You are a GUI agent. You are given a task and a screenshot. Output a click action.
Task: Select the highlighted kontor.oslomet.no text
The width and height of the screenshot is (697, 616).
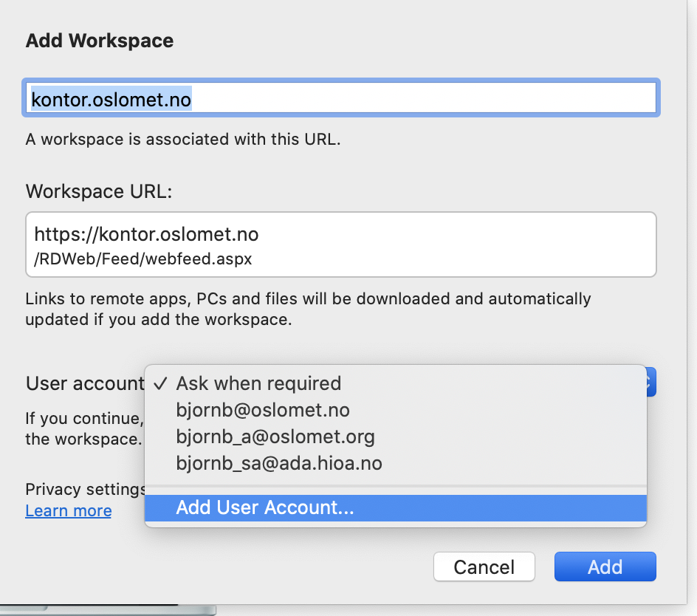pos(111,99)
